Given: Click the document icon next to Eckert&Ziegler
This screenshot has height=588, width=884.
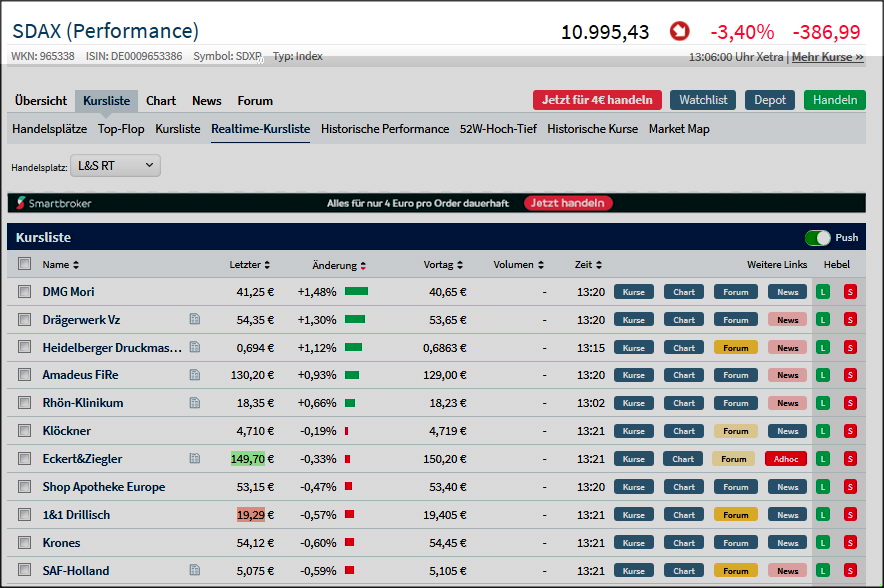Looking at the screenshot, I should pos(195,459).
